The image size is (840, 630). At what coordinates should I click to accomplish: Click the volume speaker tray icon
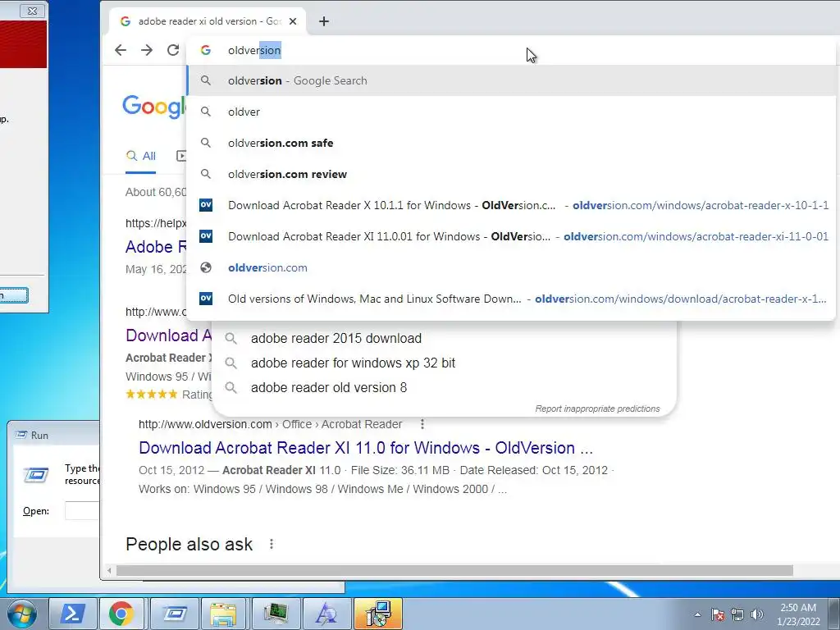pyautogui.click(x=757, y=614)
